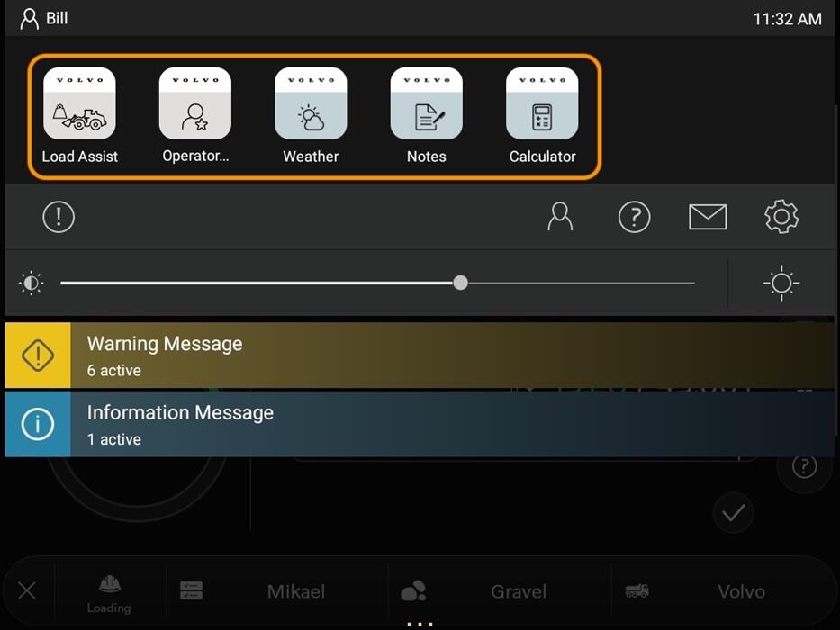Launch the Operator app icon

tap(195, 104)
